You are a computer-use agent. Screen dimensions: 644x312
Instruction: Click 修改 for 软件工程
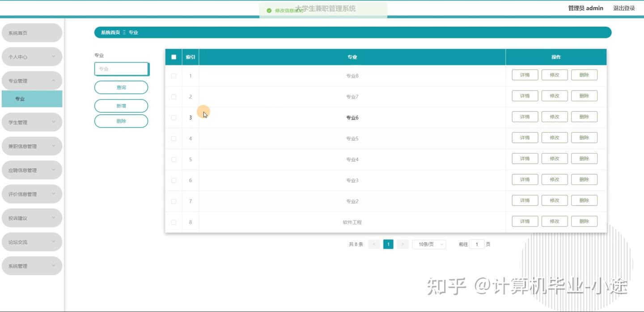pyautogui.click(x=555, y=221)
